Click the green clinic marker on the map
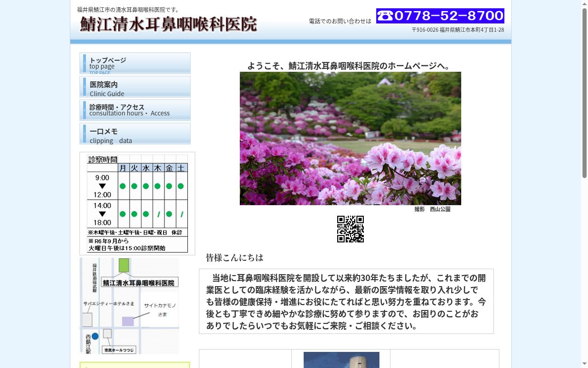 coord(124,265)
